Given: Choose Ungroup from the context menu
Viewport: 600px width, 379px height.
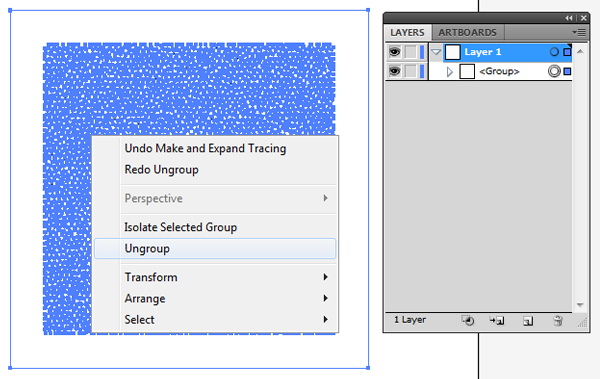Looking at the screenshot, I should 215,248.
